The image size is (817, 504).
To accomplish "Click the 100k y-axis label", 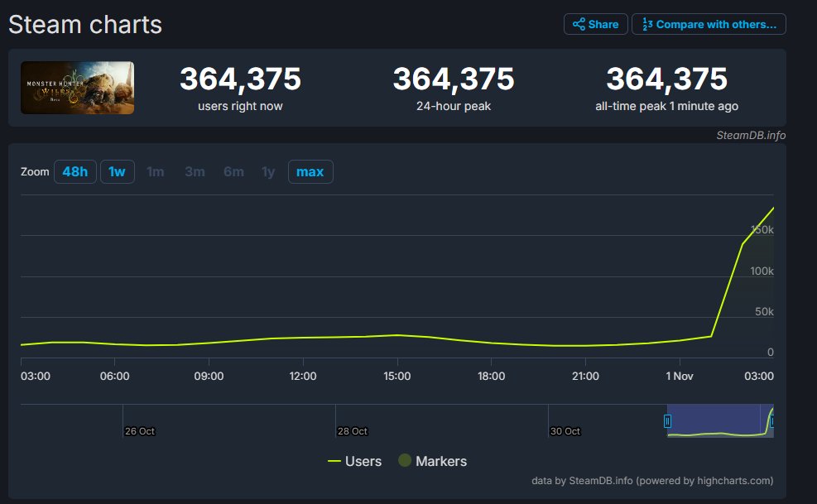I will pyautogui.click(x=762, y=271).
